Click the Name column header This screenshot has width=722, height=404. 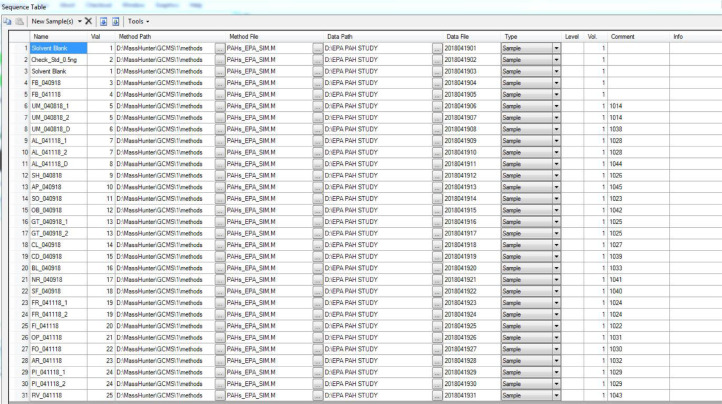coord(41,35)
